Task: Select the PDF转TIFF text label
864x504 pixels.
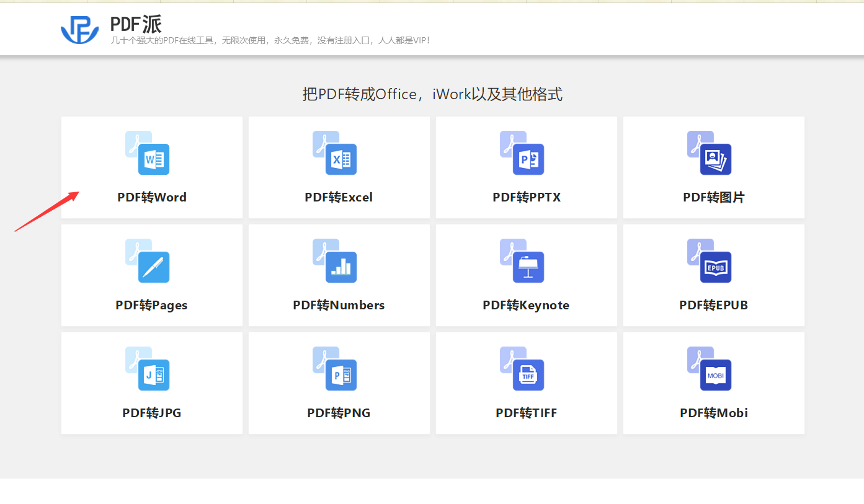Action: pos(527,413)
